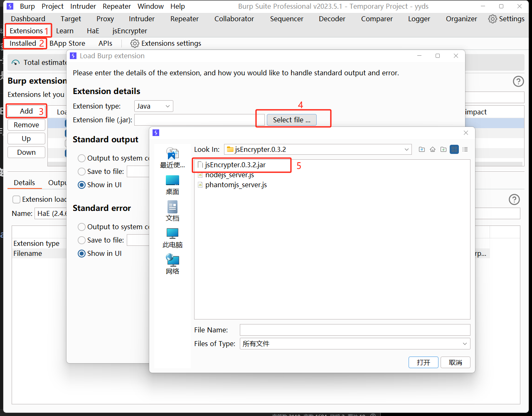The image size is (532, 416).
Task: Click Extension file (.jar) path field
Action: click(199, 120)
